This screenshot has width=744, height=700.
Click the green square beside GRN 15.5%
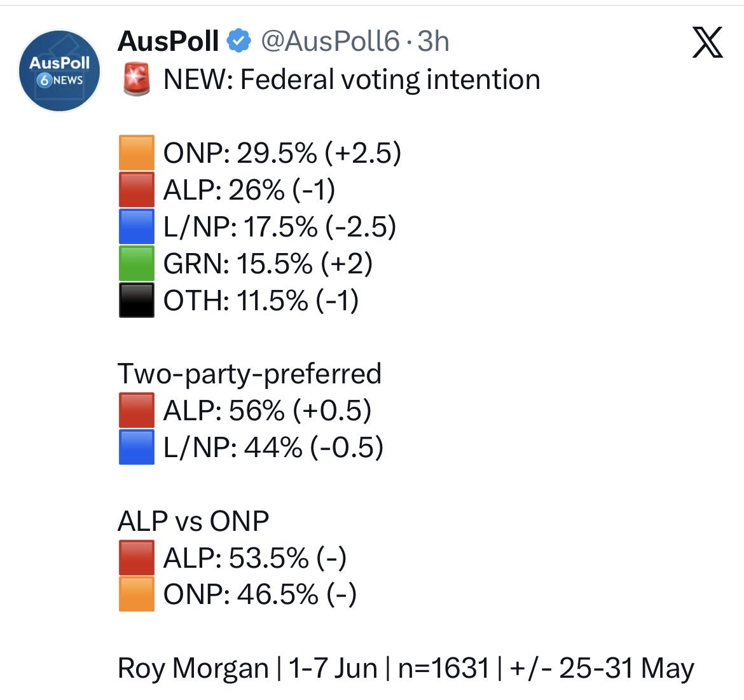[x=137, y=263]
